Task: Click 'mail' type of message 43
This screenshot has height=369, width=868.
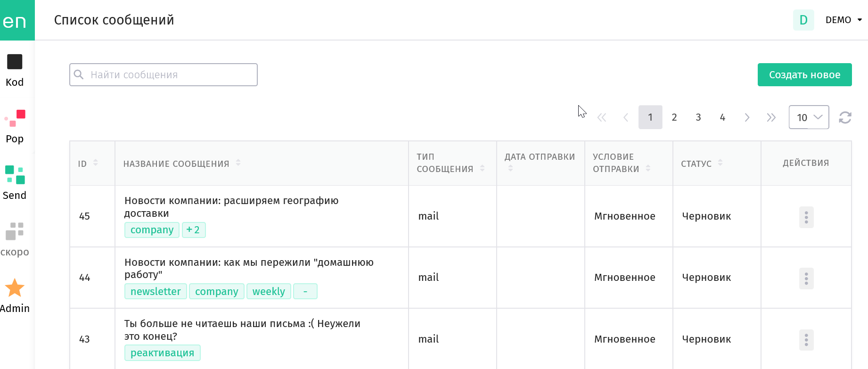Action: tap(428, 339)
